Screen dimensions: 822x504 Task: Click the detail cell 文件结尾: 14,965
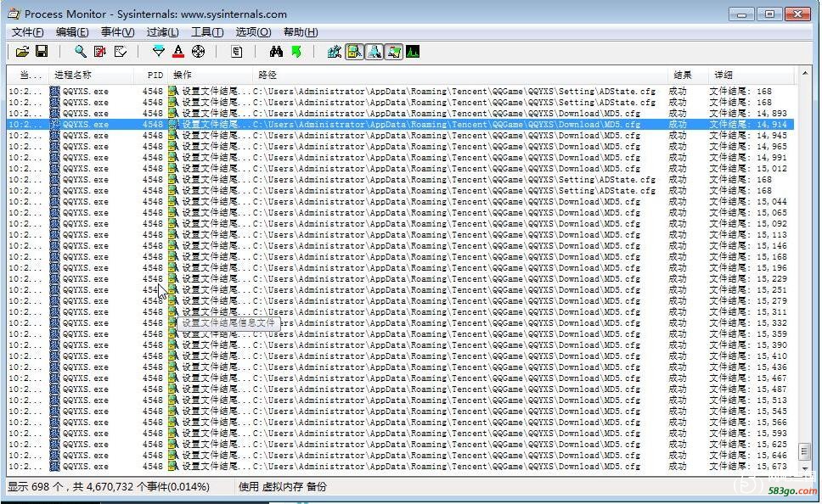748,146
